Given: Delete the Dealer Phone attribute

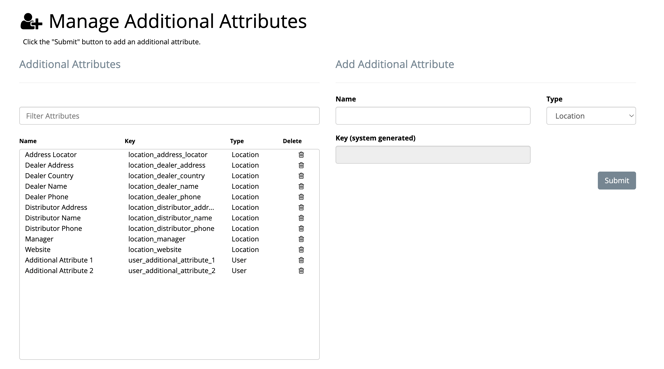Looking at the screenshot, I should pos(301,197).
